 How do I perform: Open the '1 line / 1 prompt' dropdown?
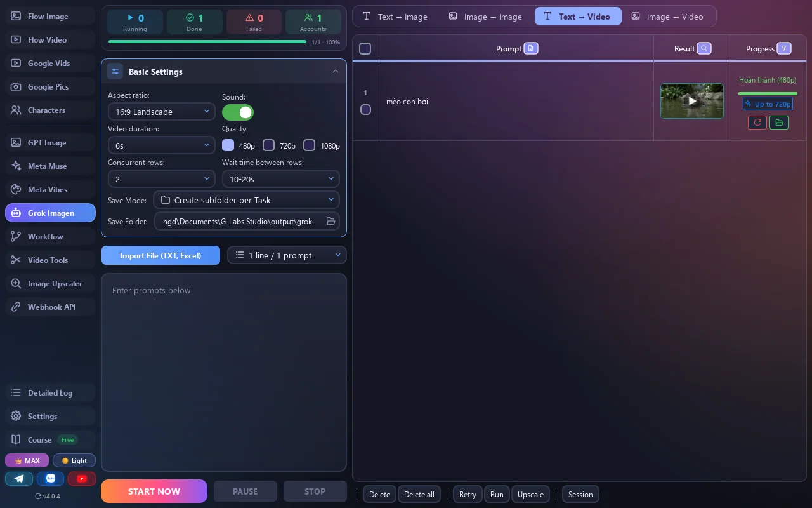pyautogui.click(x=287, y=255)
